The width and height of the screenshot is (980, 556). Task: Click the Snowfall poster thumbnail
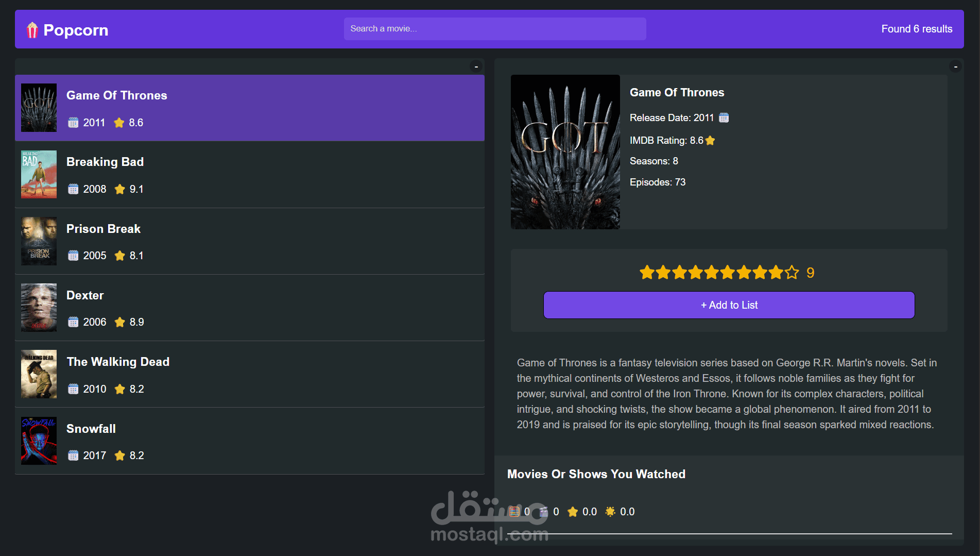point(39,441)
